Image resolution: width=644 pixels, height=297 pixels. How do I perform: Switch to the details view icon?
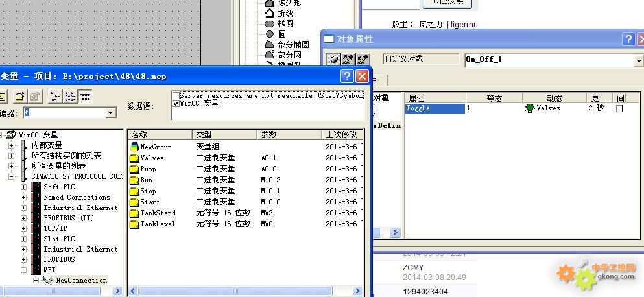[85, 97]
